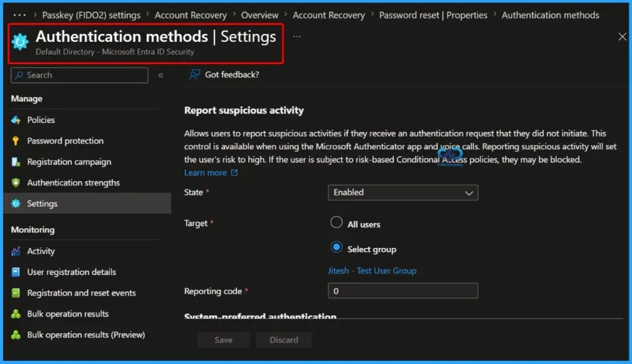
Task: Click the Settings gear icon in sidebar
Action: [x=15, y=204]
